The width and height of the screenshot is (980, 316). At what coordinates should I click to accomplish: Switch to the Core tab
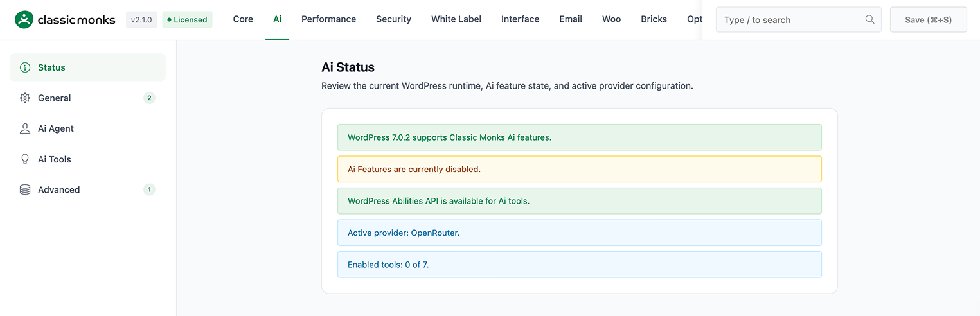(243, 19)
